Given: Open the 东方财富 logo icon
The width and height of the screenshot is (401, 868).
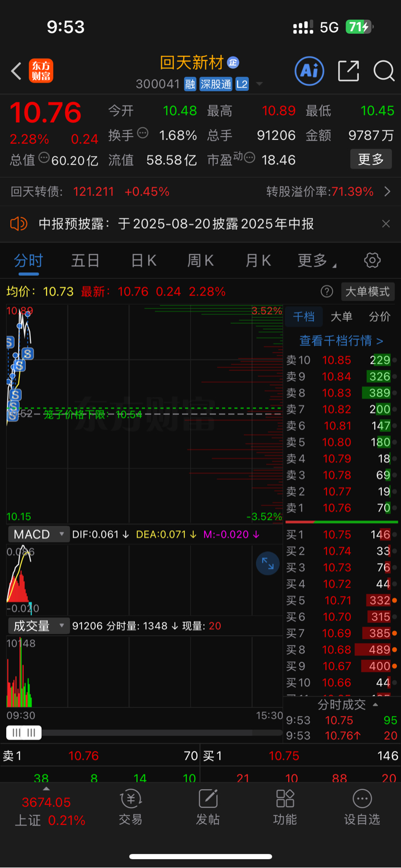Looking at the screenshot, I should pyautogui.click(x=41, y=71).
